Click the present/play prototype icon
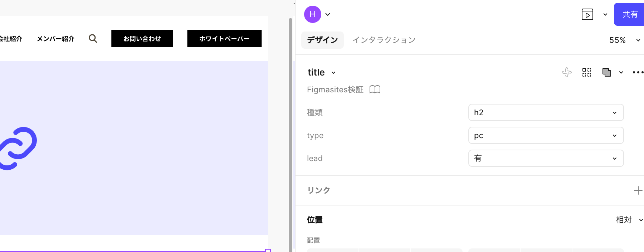Viewport: 644px width, 252px height. click(587, 14)
